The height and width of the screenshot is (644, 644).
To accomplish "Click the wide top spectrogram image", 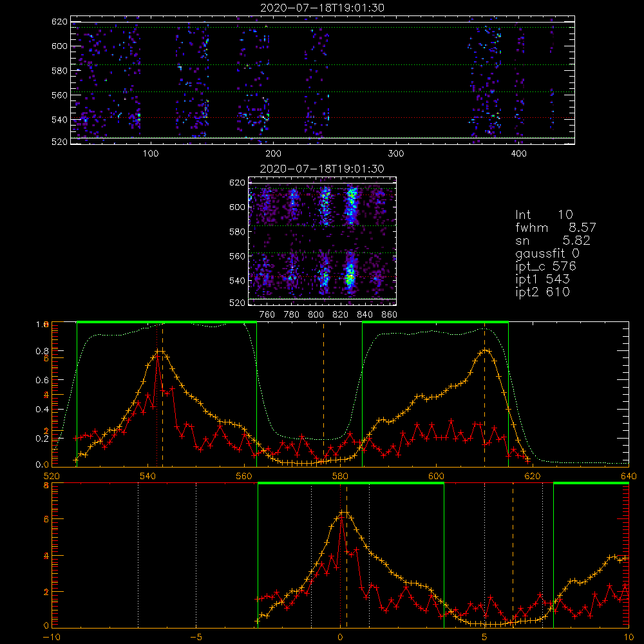I will point(323,80).
